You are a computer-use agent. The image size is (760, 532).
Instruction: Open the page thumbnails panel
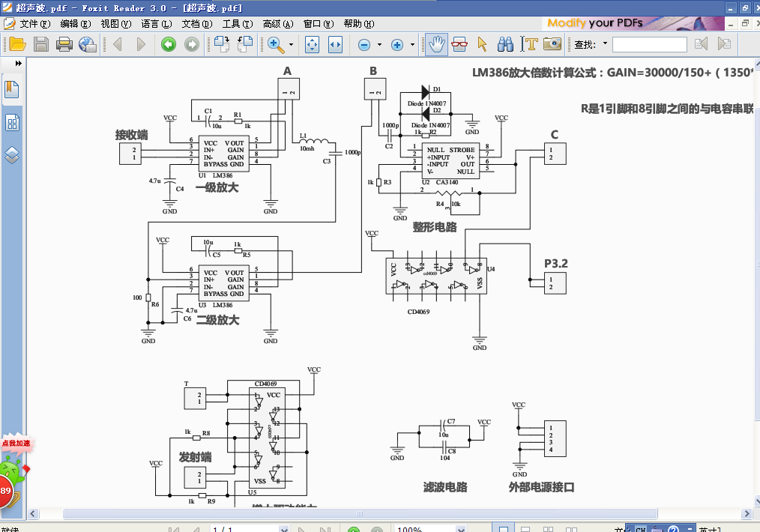click(12, 123)
